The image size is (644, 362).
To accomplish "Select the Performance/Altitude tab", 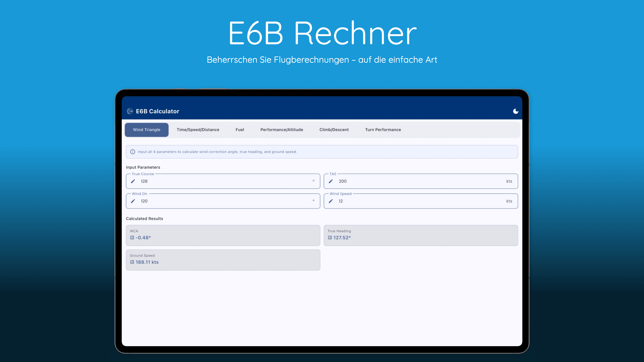I will click(282, 130).
